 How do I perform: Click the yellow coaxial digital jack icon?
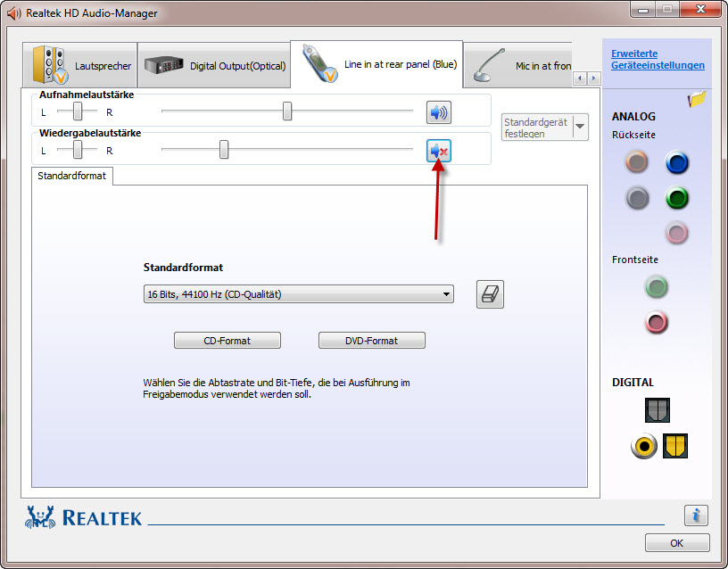(644, 446)
